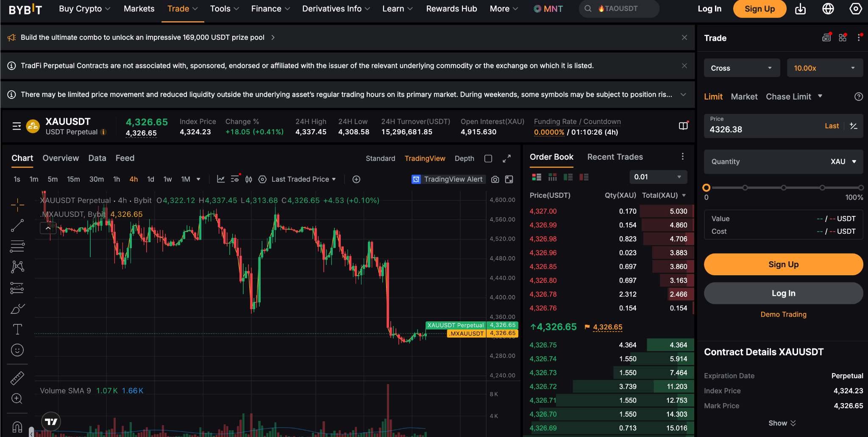
Task: Open the emoji icons tool
Action: (x=17, y=350)
